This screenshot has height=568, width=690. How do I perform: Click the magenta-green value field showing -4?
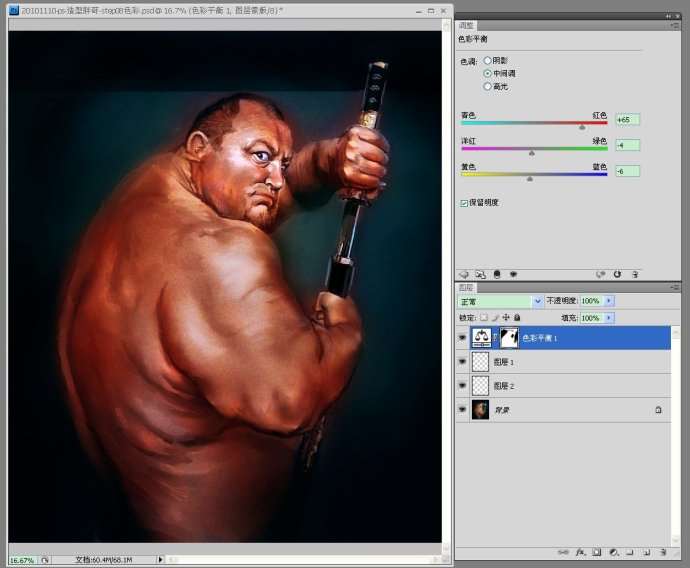[x=627, y=145]
